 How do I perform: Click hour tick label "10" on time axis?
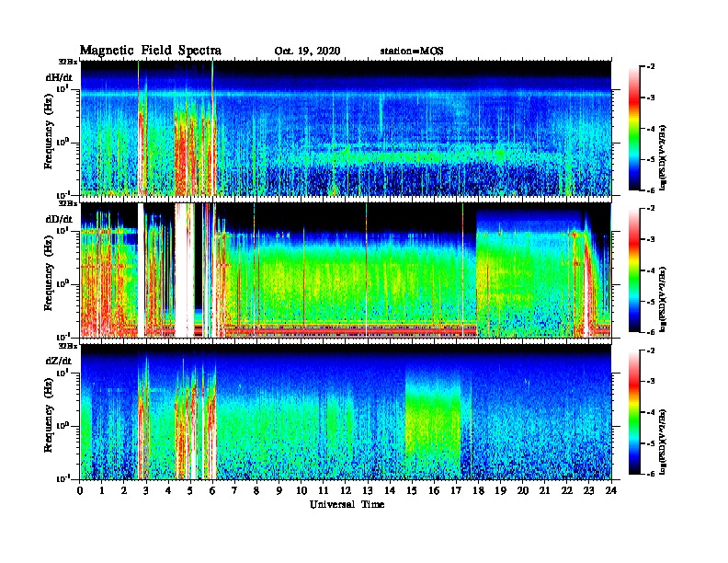(x=301, y=490)
